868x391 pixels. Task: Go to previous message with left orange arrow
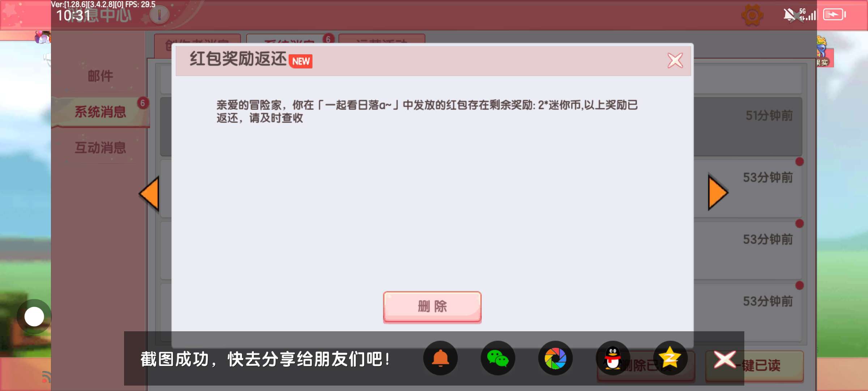pyautogui.click(x=149, y=194)
